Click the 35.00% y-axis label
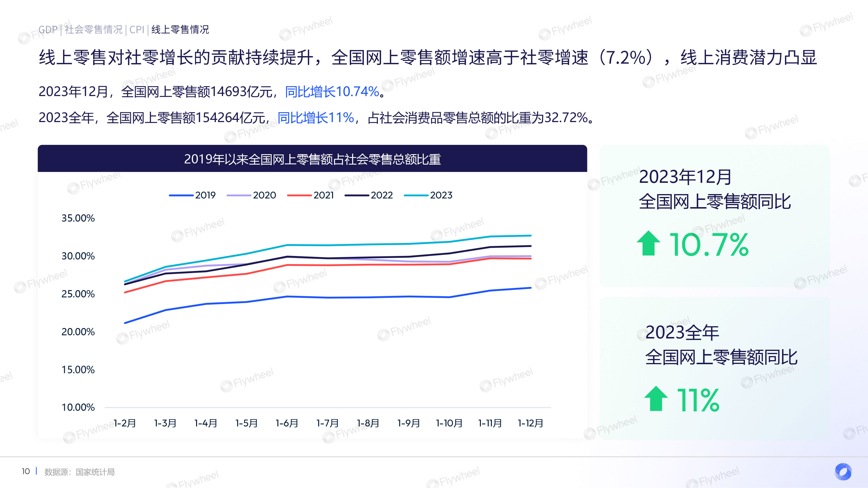Image resolution: width=868 pixels, height=488 pixels. (x=78, y=218)
